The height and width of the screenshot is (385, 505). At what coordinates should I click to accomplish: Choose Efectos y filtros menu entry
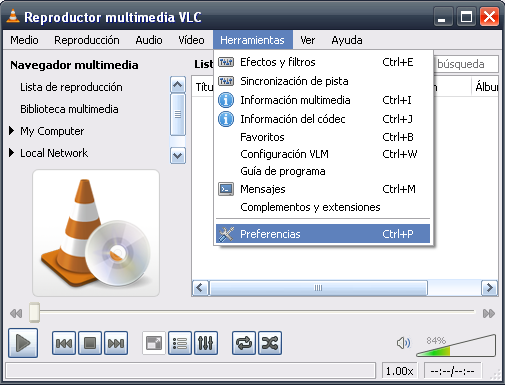click(323, 62)
